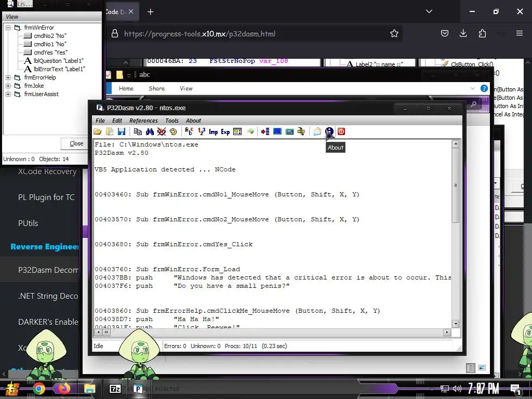Screen dimensions: 532x399
Task: Open the References menu
Action: coord(143,121)
